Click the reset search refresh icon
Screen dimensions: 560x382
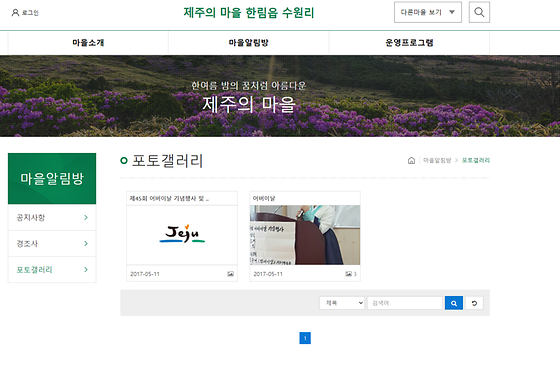474,303
